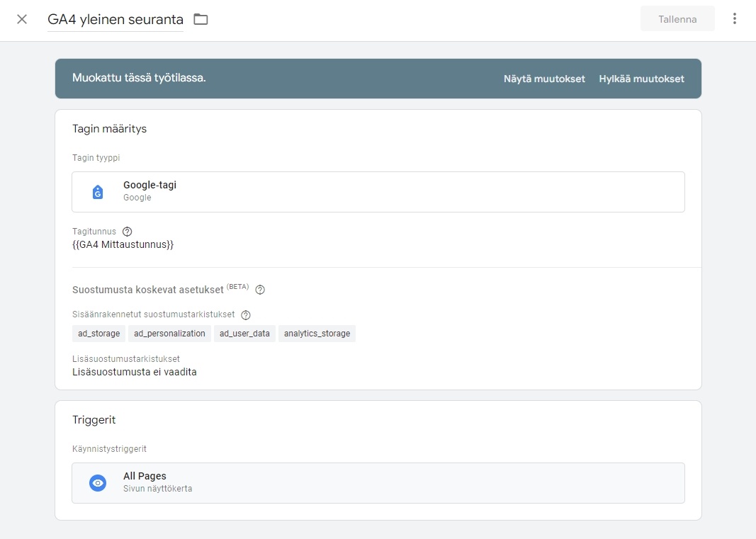Click Lisäsuostumusta ei vaadita text
The height and width of the screenshot is (539, 756).
click(135, 372)
